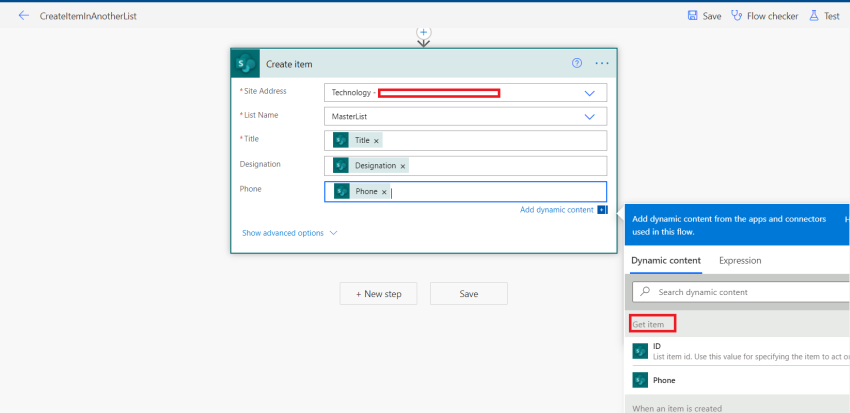This screenshot has height=413, width=850.
Task: Expand the Site Address dropdown arrow
Action: 590,93
